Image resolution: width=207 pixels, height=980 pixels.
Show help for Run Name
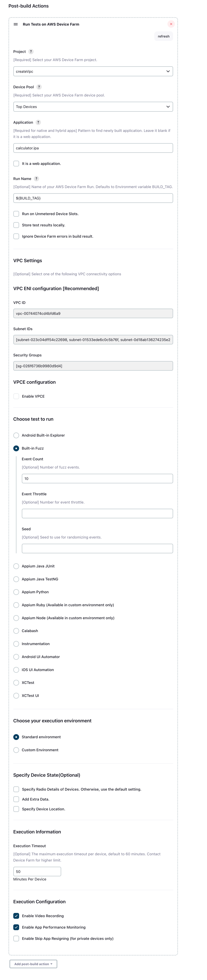36,179
